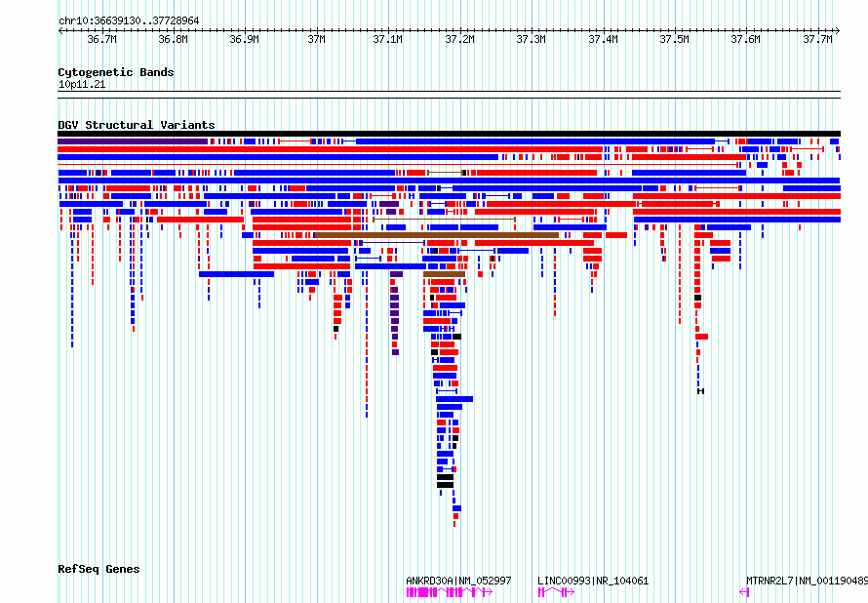This screenshot has height=603, width=868.
Task: Select the long brown variant bar spanning 37M to 37.3M
Action: click(x=437, y=235)
